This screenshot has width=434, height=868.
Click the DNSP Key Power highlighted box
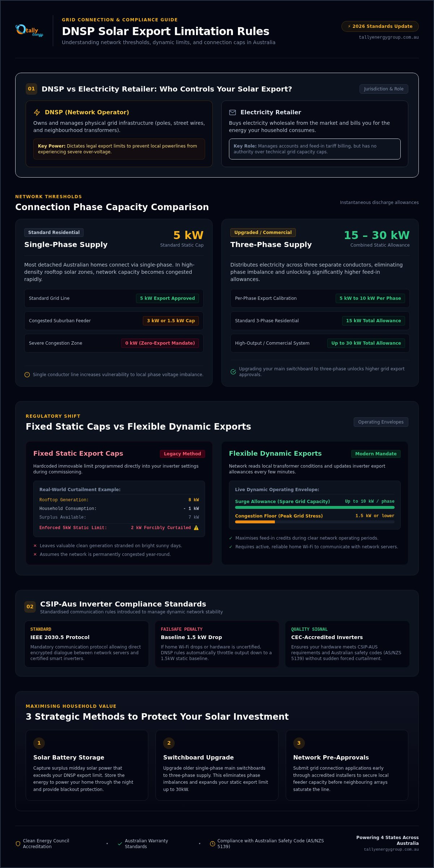click(119, 149)
